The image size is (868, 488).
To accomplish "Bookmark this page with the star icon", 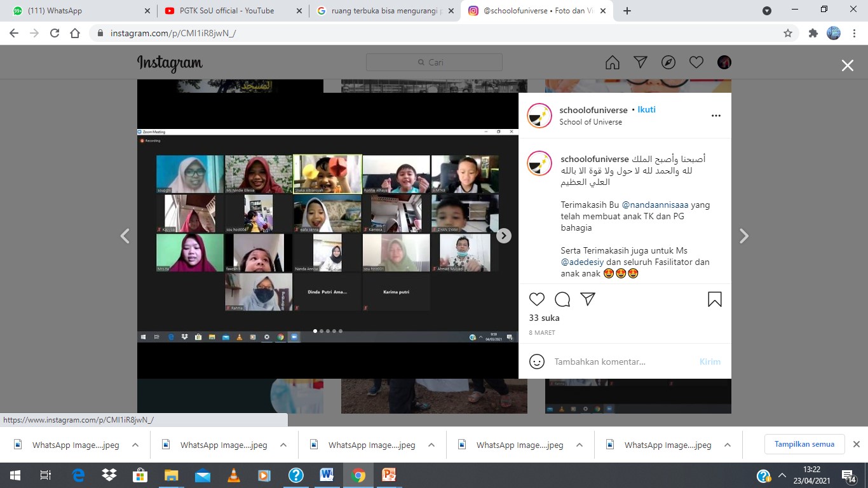I will coord(788,33).
